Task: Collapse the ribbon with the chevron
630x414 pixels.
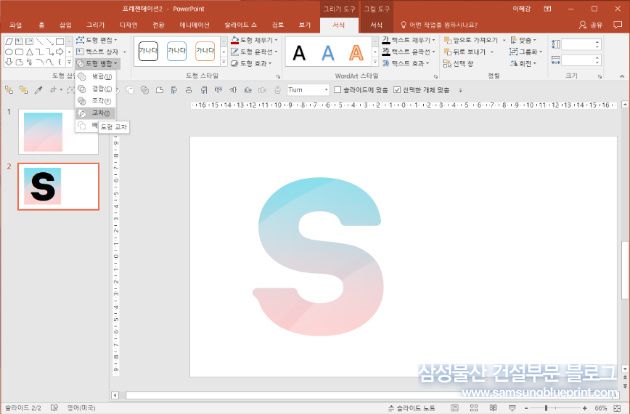Action: coord(622,76)
